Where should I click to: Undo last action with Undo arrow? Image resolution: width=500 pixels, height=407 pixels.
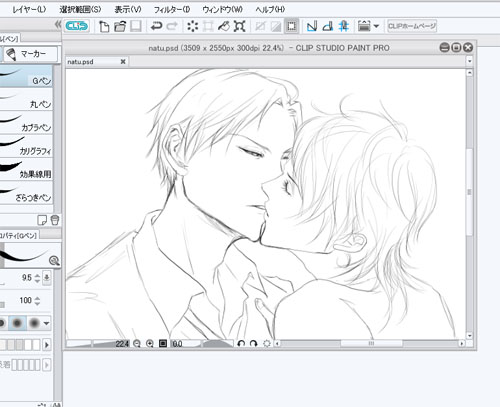point(156,26)
